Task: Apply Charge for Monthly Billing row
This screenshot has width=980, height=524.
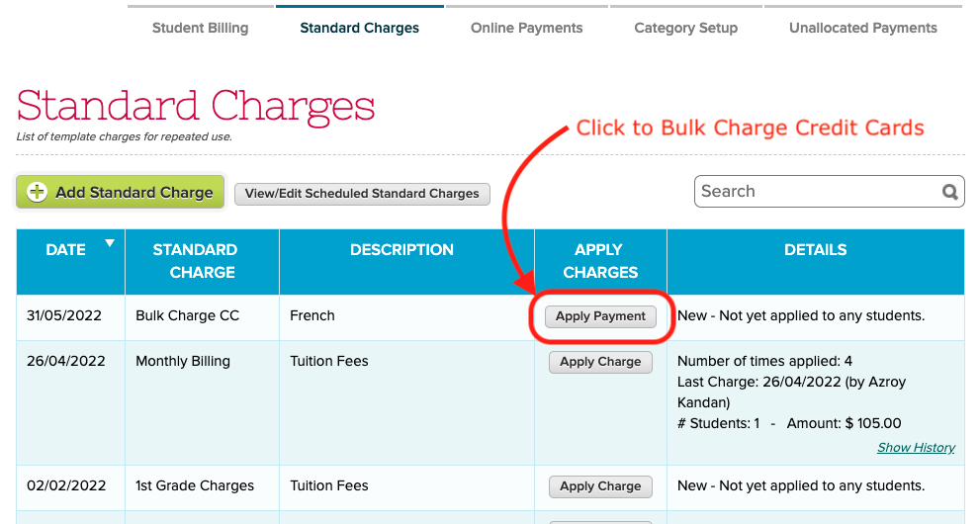Action: [x=600, y=362]
